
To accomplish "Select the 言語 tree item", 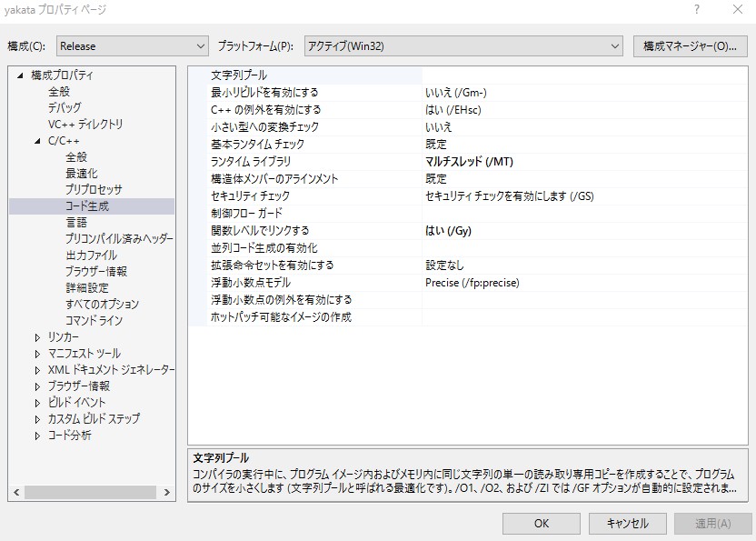I will pos(76,223).
